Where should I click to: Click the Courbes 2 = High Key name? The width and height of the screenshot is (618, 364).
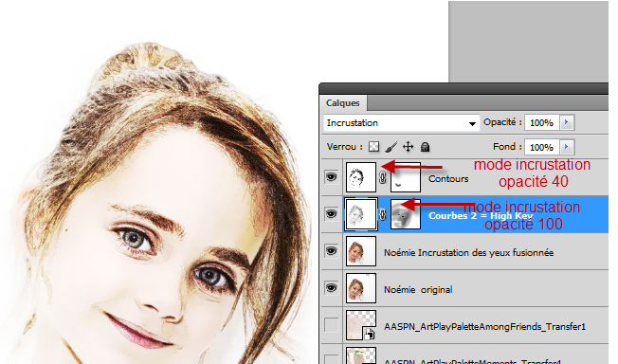coord(481,216)
